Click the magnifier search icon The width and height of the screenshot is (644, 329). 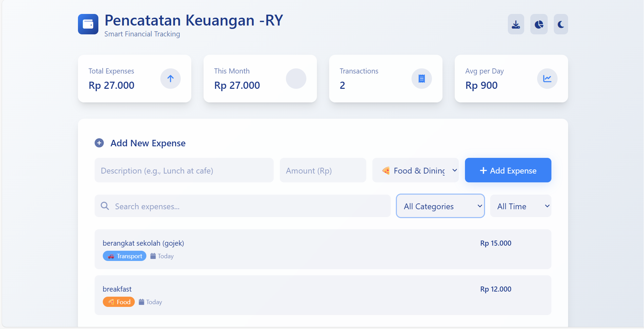tap(105, 206)
